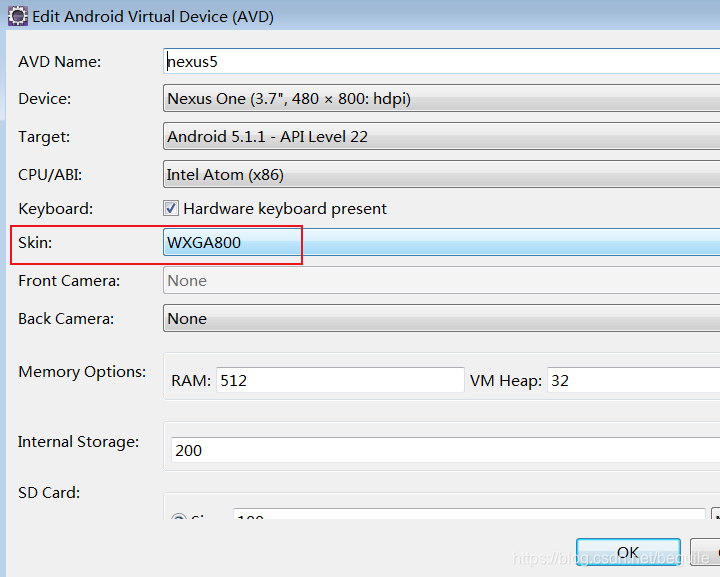Open the Front Camera dropdown
Image resolution: width=720 pixels, height=577 pixels.
[x=441, y=280]
